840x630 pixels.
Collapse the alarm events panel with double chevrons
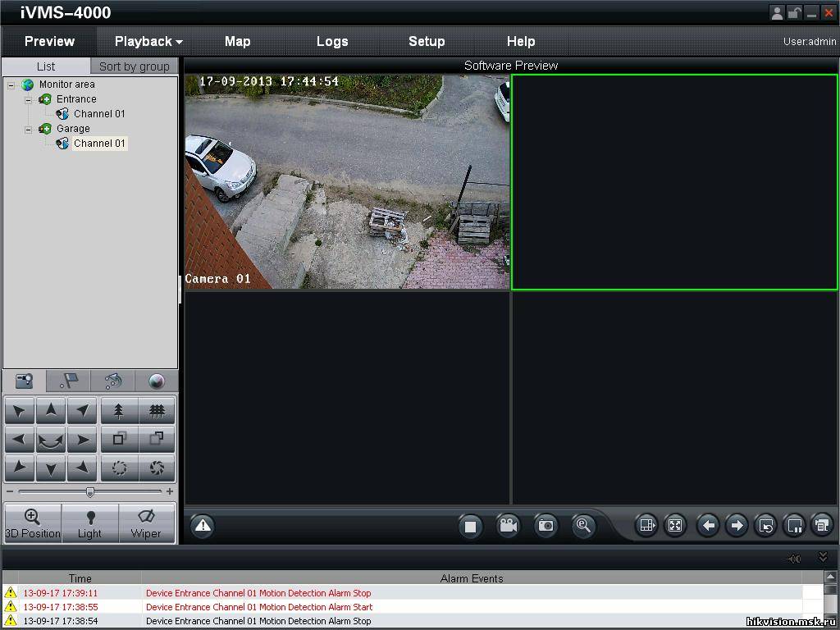coord(824,558)
